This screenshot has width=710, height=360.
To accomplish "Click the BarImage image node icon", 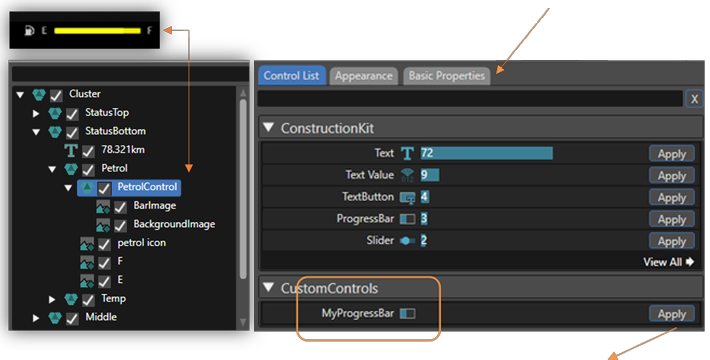I will pos(103,206).
